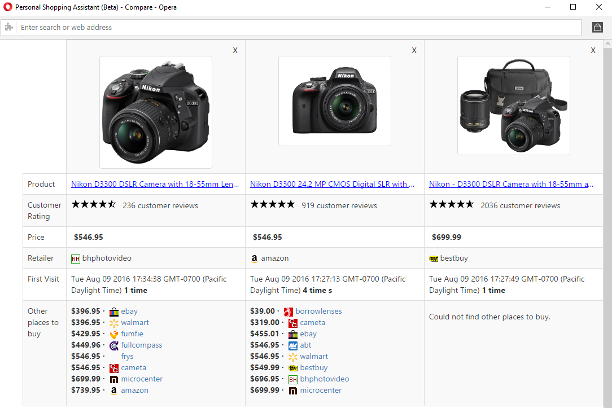The height and width of the screenshot is (408, 612).
Task: Open the microcenter link in the second column
Action: click(x=320, y=390)
